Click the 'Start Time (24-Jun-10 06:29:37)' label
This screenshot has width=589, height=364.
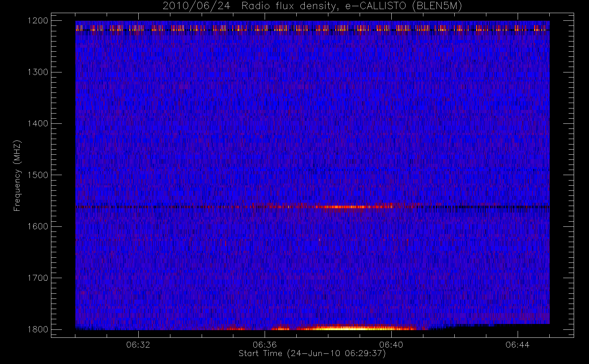312,353
